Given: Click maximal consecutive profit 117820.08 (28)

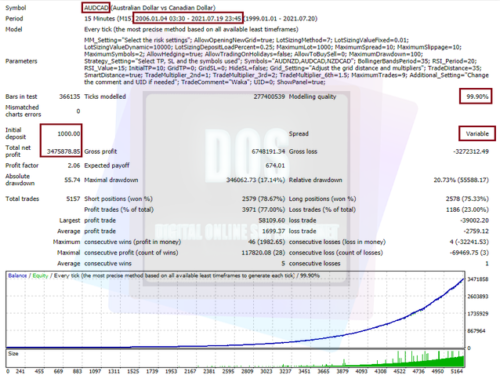Looking at the screenshot, I should pos(263,253).
